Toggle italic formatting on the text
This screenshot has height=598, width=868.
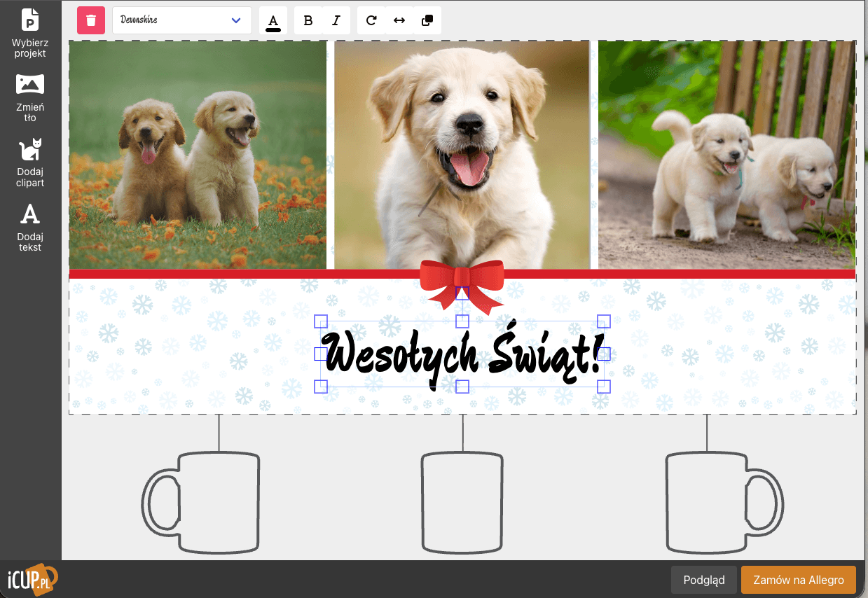coord(336,20)
